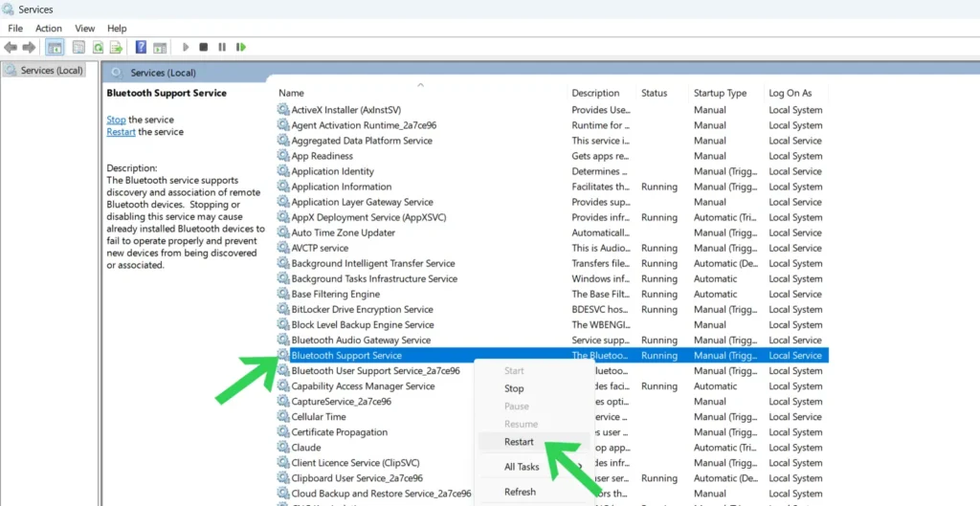
Task: Click the toolbar Pause Service icon
Action: (222, 47)
